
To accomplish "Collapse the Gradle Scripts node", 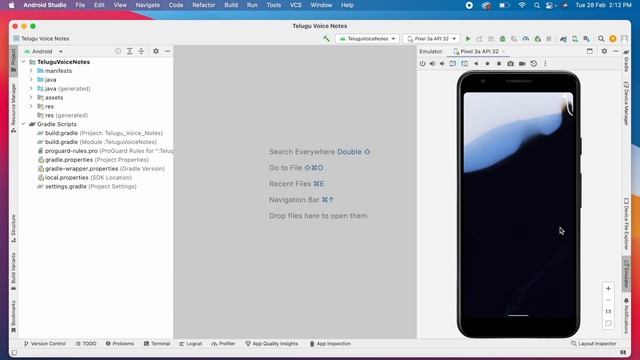I will (24, 124).
